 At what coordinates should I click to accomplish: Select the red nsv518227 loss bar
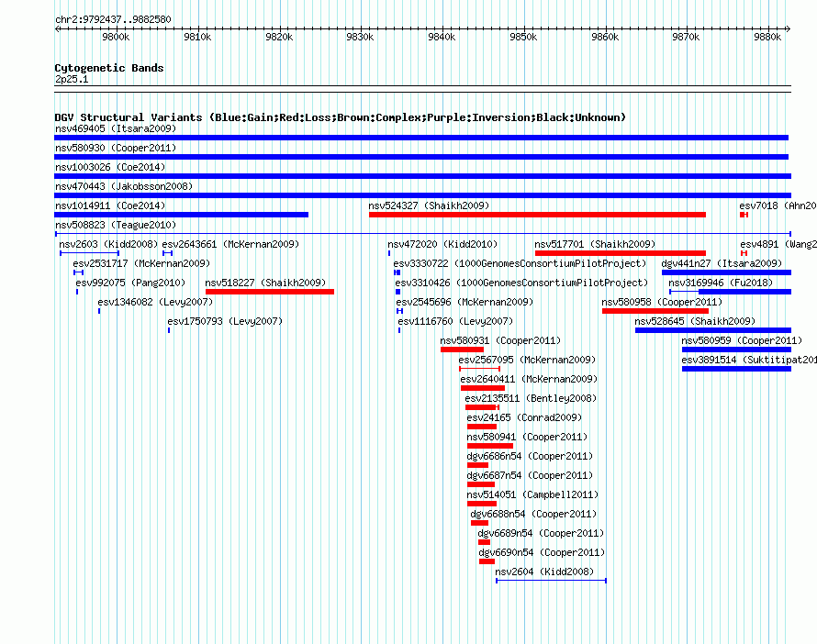tap(270, 292)
